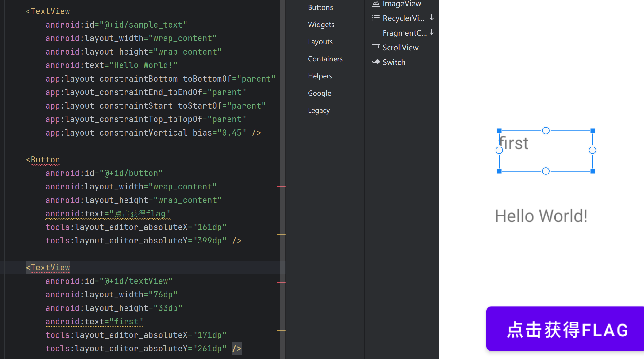
Task: Open the Buttons palette category
Action: [x=320, y=7]
